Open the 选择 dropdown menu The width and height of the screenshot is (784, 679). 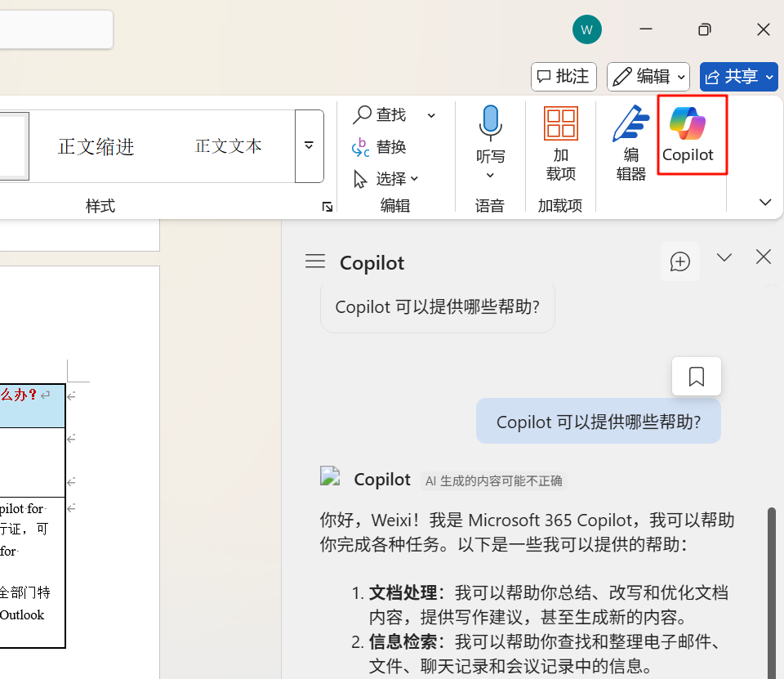[386, 178]
